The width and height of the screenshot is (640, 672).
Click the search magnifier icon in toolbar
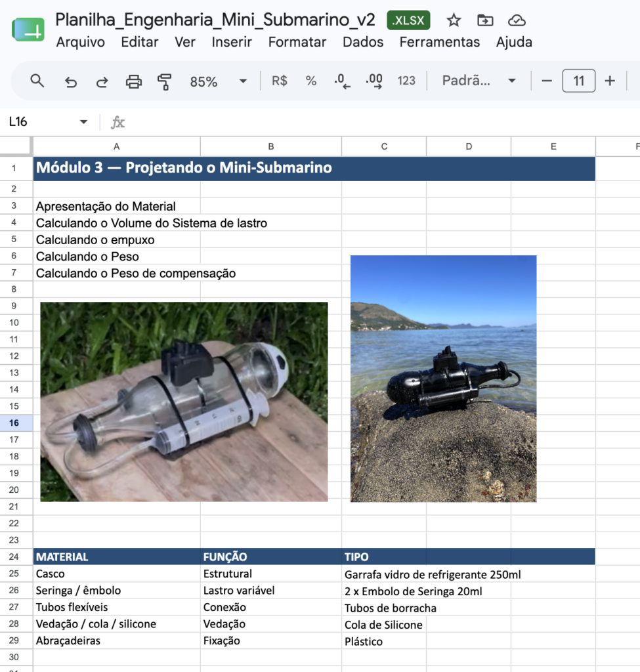click(x=37, y=81)
